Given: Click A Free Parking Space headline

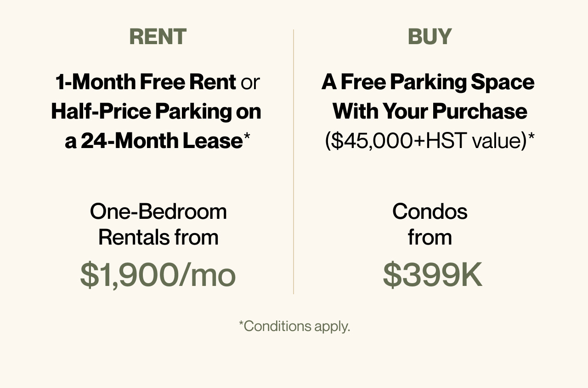Looking at the screenshot, I should 428,82.
